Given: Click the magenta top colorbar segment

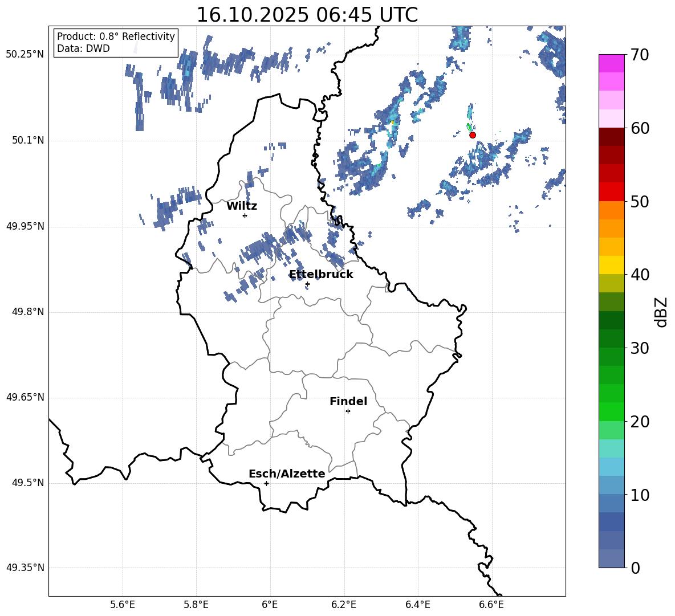Looking at the screenshot, I should pos(612,64).
